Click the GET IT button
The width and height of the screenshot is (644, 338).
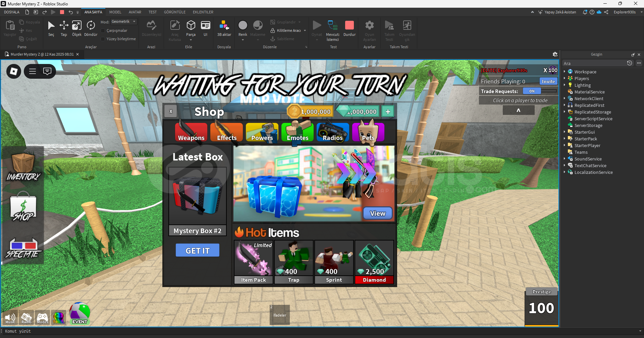tap(197, 251)
